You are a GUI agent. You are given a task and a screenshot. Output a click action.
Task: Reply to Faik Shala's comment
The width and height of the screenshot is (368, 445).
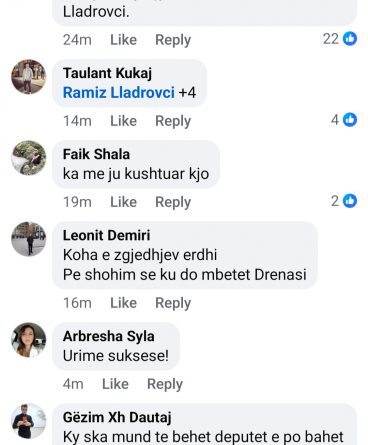coord(173,202)
